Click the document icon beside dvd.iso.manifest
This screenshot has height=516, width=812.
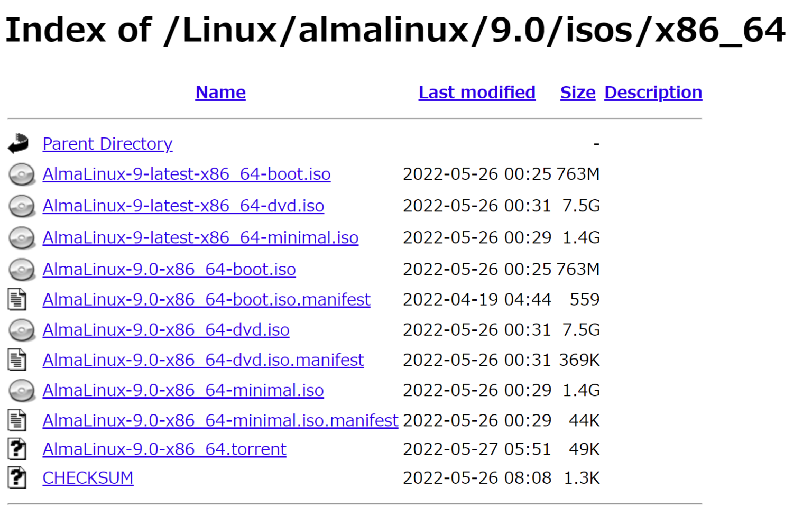coord(18,360)
